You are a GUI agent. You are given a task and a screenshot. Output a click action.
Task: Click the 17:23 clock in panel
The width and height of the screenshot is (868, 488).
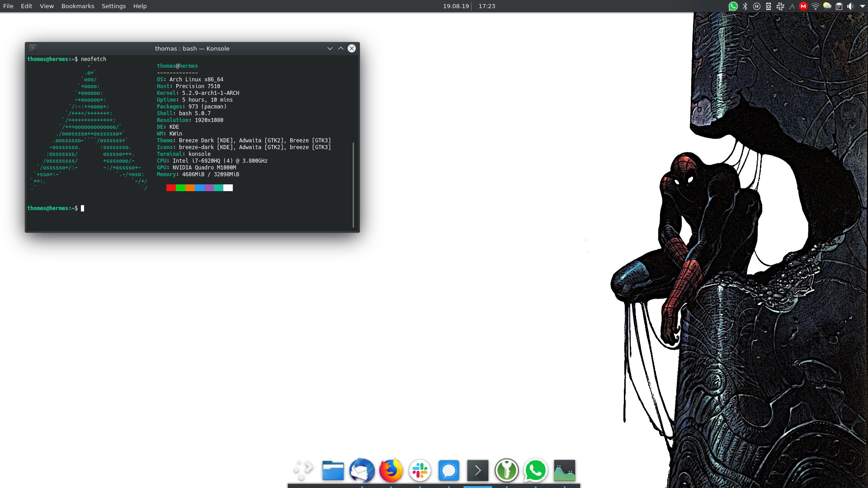(487, 6)
